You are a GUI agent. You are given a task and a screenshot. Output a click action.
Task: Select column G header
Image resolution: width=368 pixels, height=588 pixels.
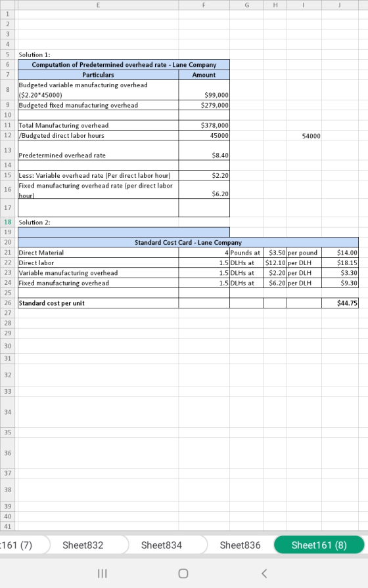pos(246,5)
